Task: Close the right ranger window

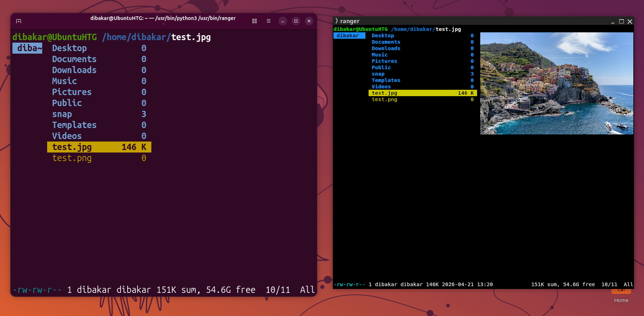Action: pyautogui.click(x=630, y=21)
